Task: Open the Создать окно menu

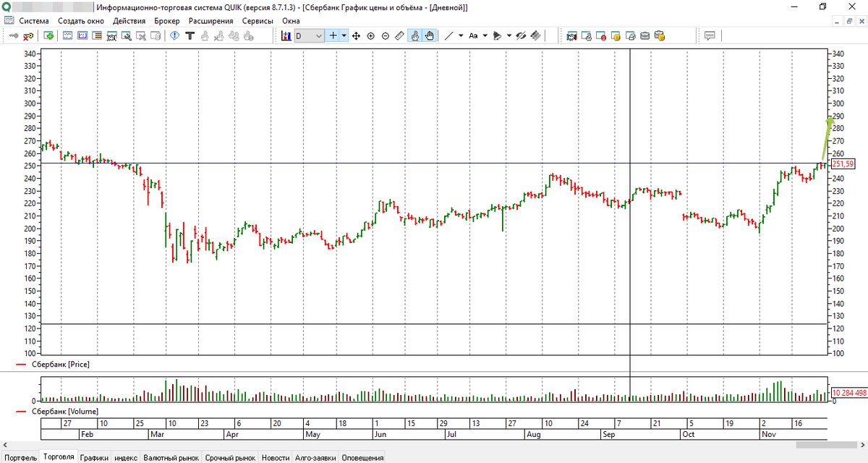Action: coord(81,21)
